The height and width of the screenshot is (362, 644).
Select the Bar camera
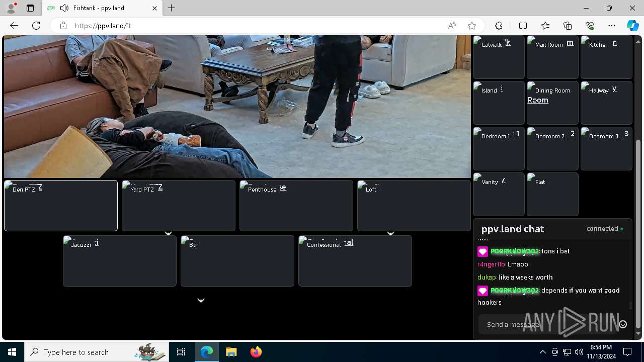(237, 261)
